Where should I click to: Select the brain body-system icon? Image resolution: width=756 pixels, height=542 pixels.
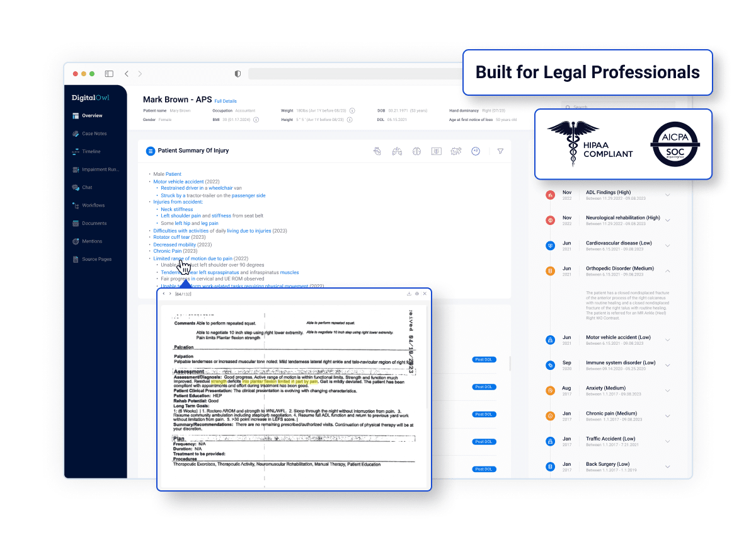(416, 151)
